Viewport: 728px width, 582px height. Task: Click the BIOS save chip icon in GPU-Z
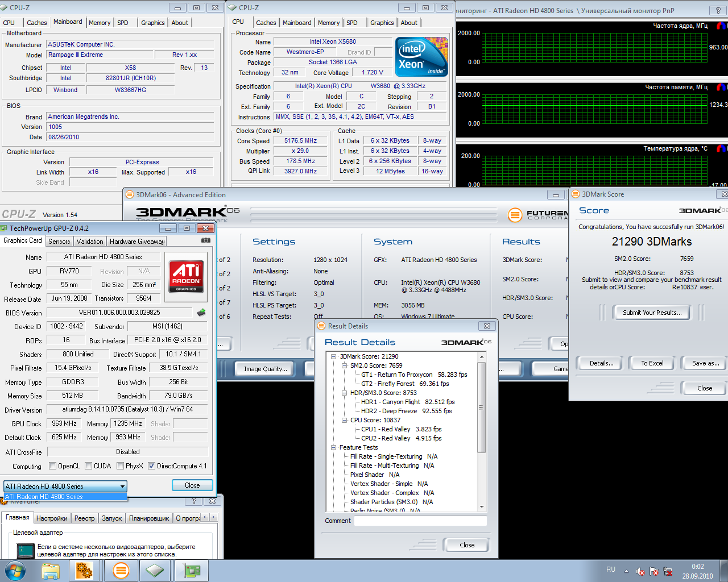click(x=201, y=312)
